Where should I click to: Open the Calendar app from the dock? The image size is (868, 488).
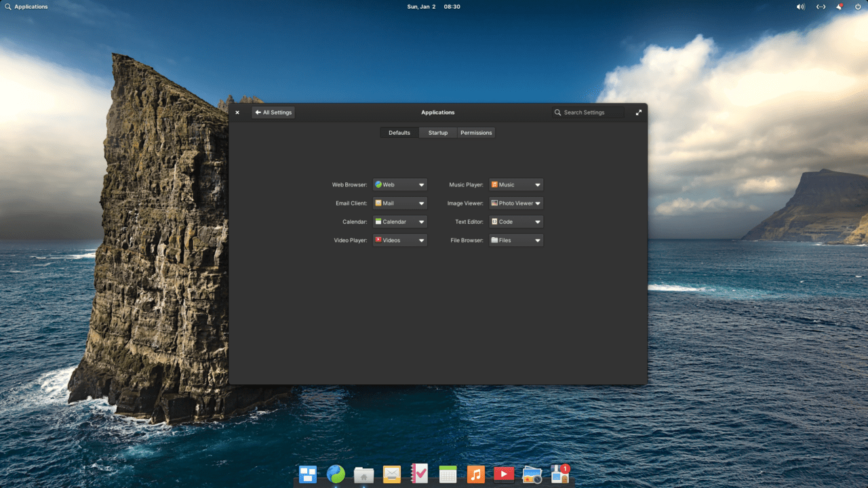(448, 474)
